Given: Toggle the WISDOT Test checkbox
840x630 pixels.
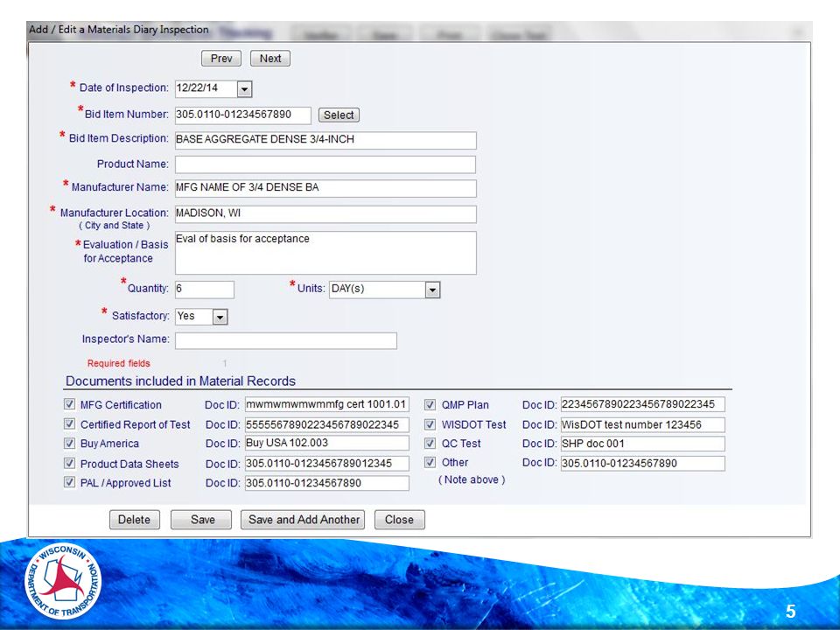Looking at the screenshot, I should coord(430,424).
